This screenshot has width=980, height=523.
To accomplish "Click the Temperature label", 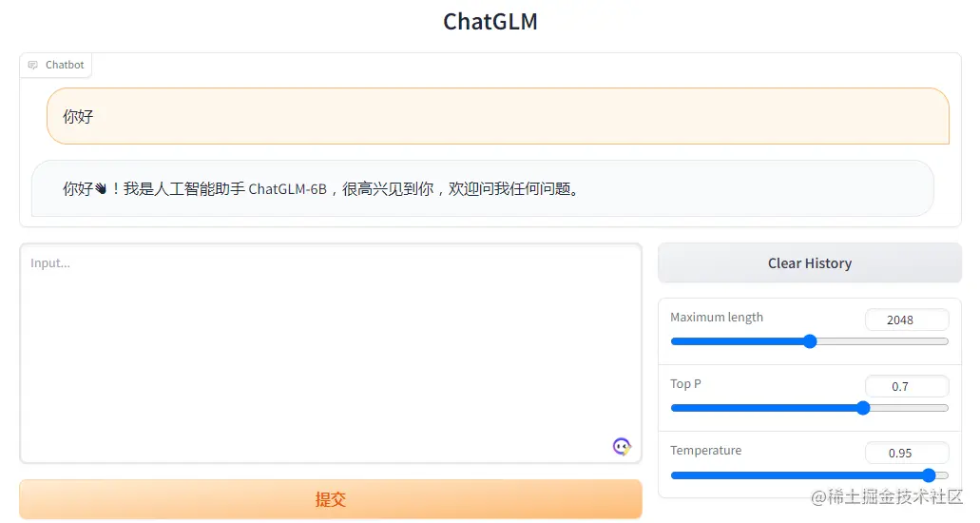I will pyautogui.click(x=705, y=451).
